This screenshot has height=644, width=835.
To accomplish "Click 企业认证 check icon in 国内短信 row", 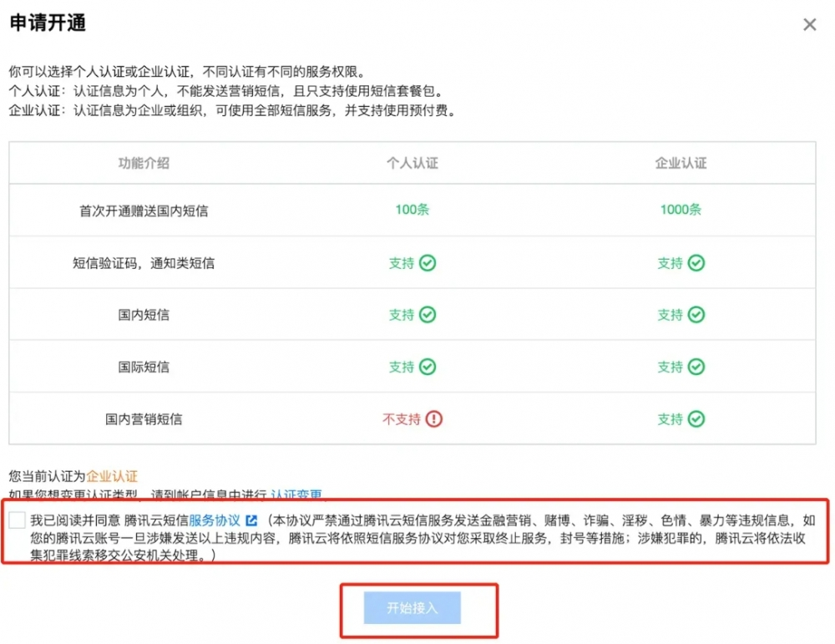I will 696,315.
